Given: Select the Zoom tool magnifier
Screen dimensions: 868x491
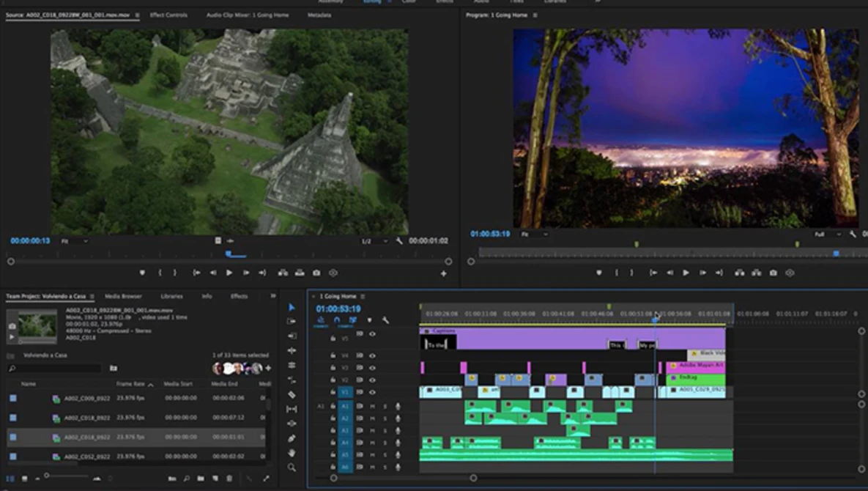Looking at the screenshot, I should [x=292, y=468].
